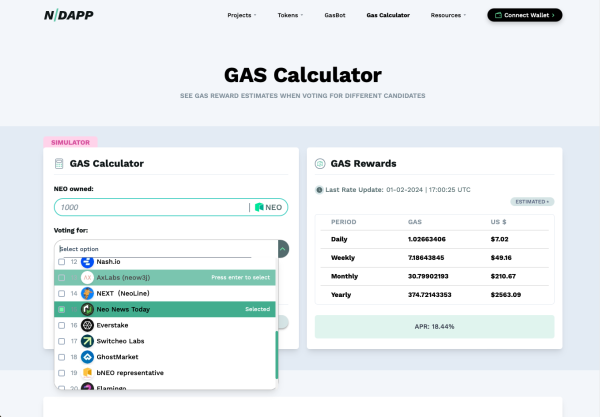Click the Nash.io logo icon
This screenshot has height=417, width=600.
click(x=87, y=262)
